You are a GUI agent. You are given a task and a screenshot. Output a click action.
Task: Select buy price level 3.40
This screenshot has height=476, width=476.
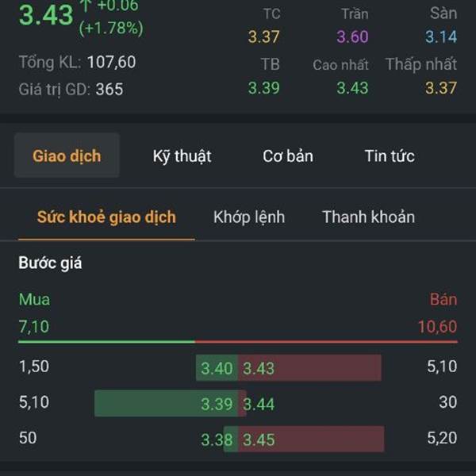click(217, 368)
